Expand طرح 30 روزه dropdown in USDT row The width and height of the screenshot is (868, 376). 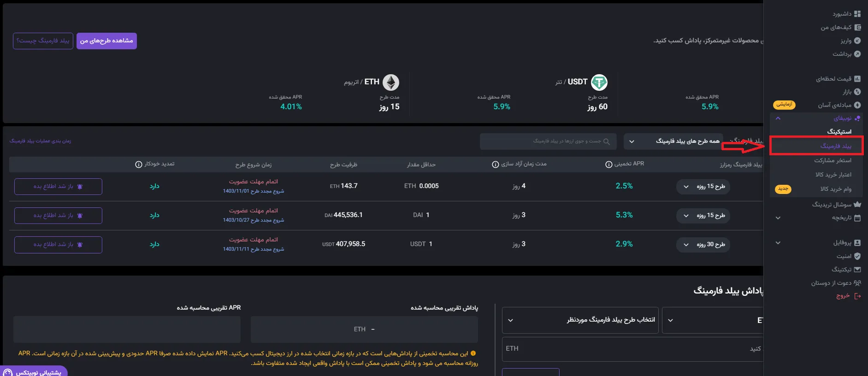point(703,245)
